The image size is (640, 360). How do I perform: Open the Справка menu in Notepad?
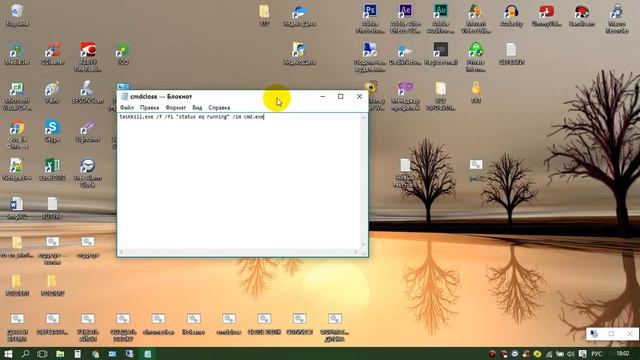pos(219,108)
